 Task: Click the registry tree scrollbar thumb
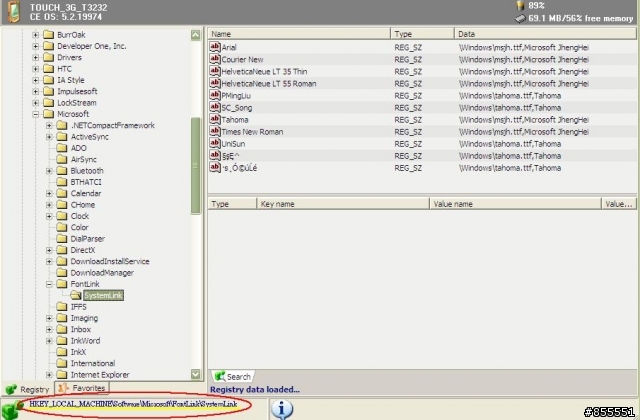[x=196, y=165]
